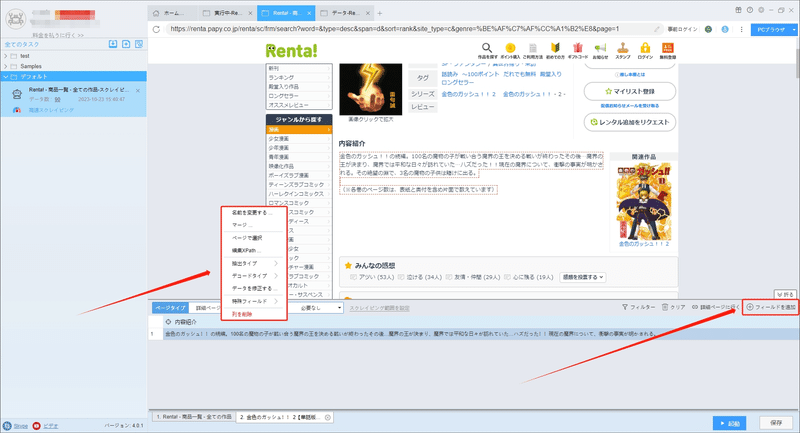The width and height of the screenshot is (800, 433).
Task: Click the import task icon beside 全てのタスク
Action: (113, 44)
